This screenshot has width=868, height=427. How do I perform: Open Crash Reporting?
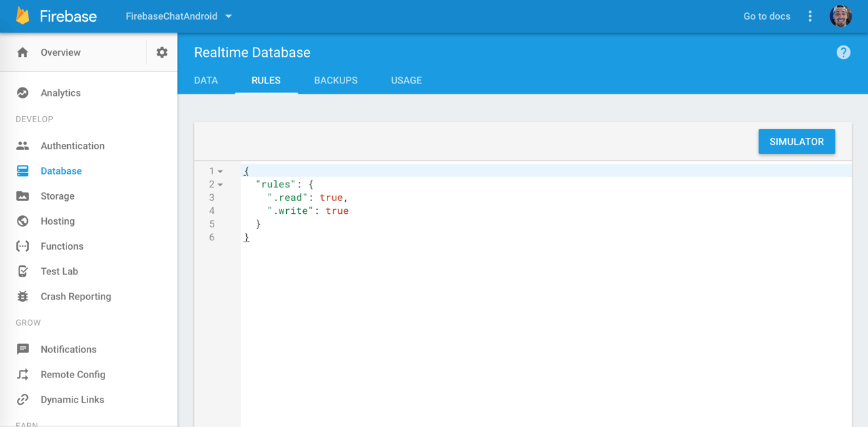tap(76, 296)
